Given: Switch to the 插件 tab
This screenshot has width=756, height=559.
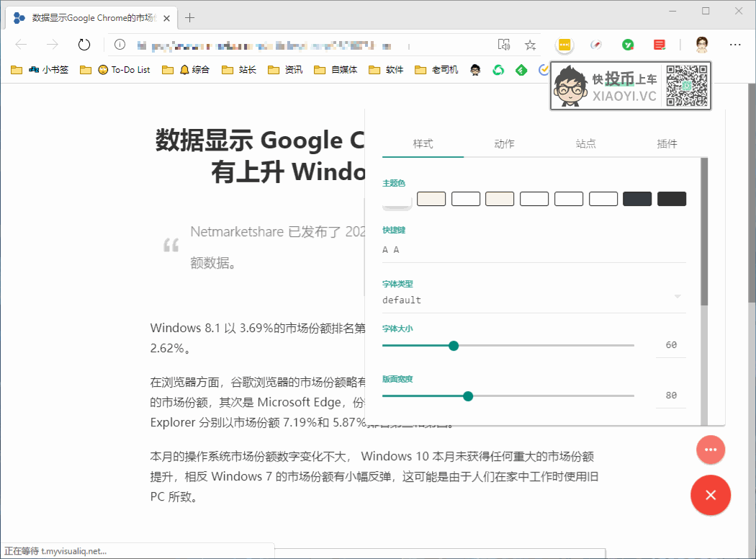Looking at the screenshot, I should (x=667, y=144).
